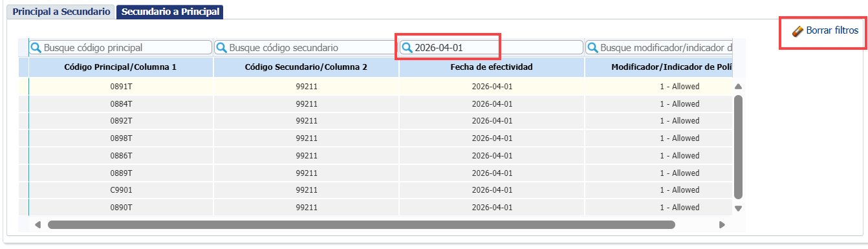Click magnifier icon in código principal filter
Viewport: 868px width, 249px height.
[x=37, y=47]
